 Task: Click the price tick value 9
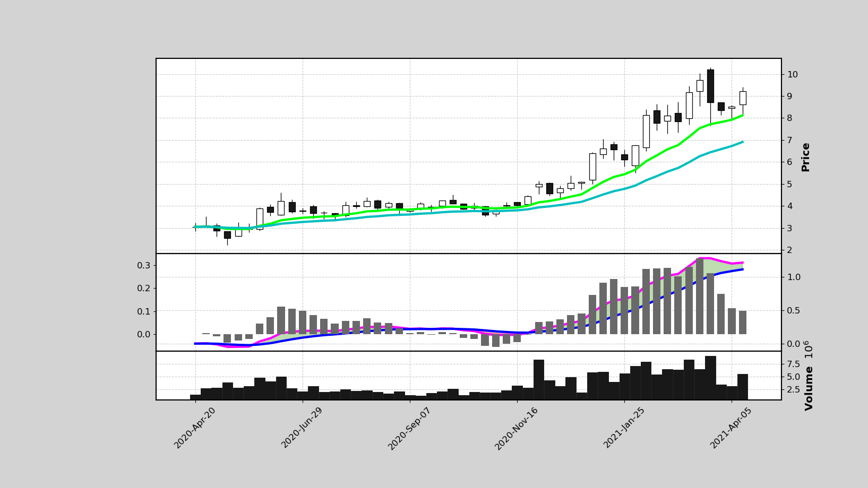tap(789, 97)
